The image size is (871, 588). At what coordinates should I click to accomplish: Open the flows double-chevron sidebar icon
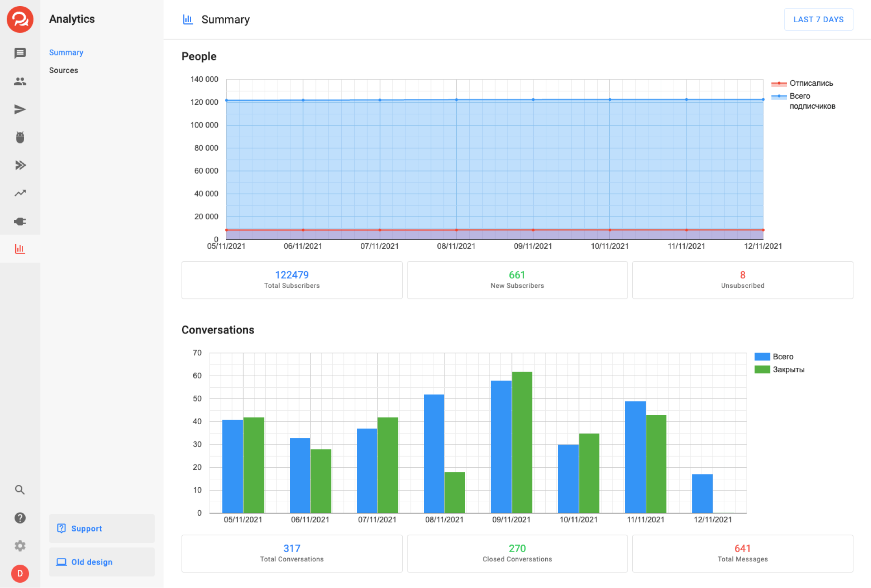point(20,165)
